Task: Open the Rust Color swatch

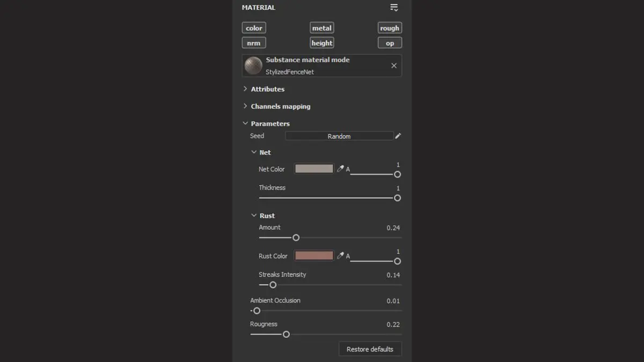Action: point(314,256)
